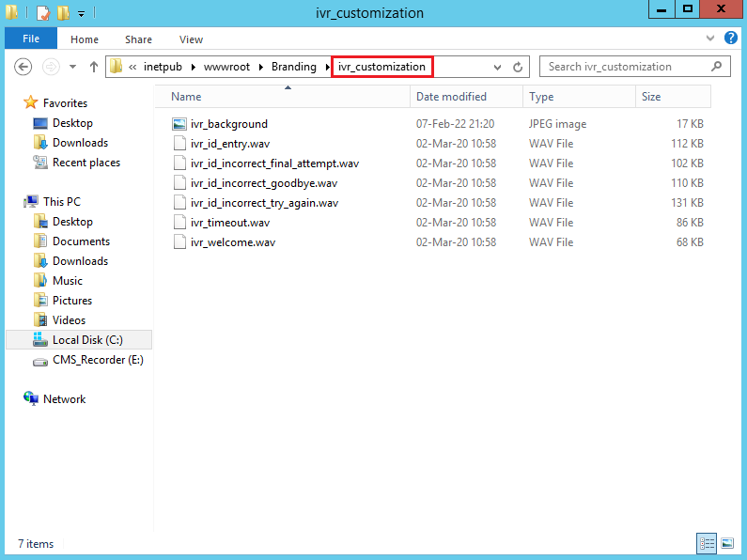Open the File menu

coord(31,39)
